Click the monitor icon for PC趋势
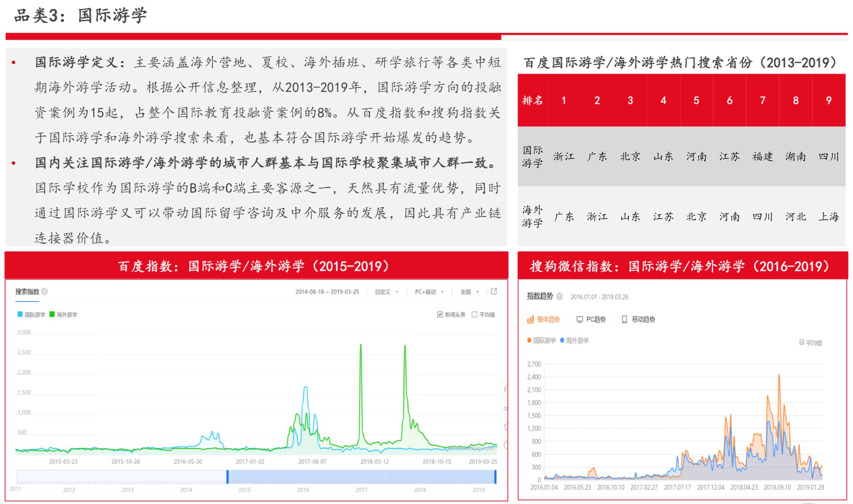 point(579,320)
